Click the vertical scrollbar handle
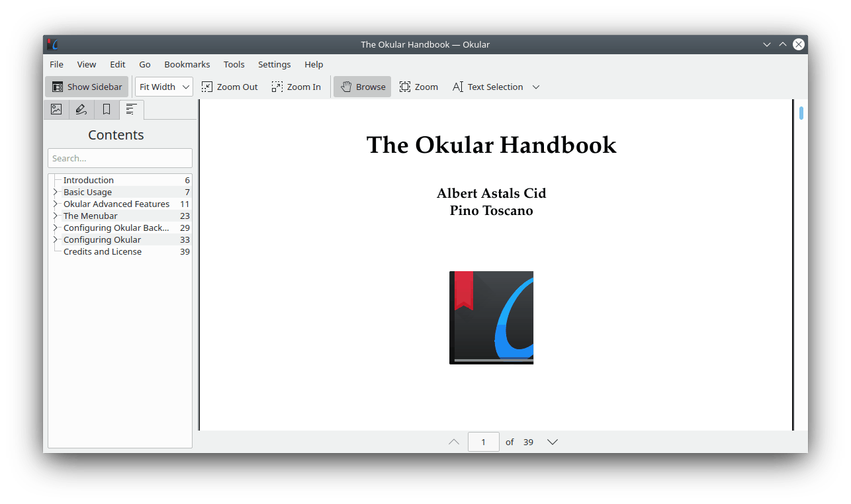 [x=801, y=113]
